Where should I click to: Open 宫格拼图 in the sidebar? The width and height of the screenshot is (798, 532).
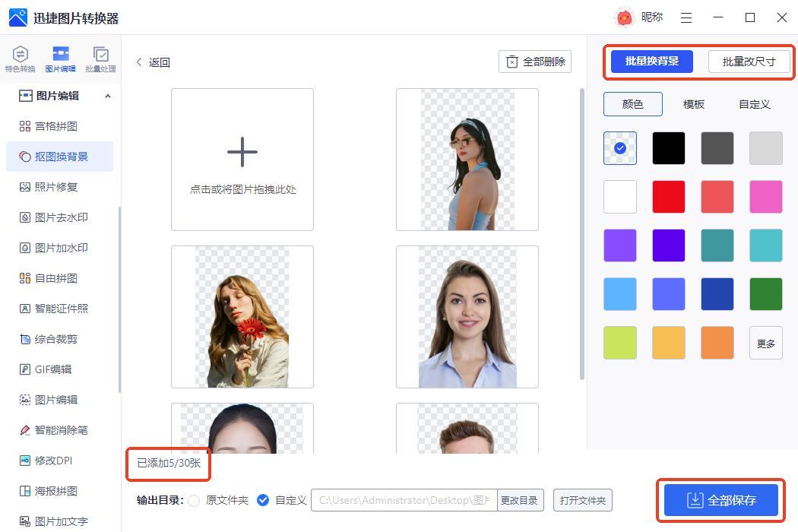(x=55, y=126)
